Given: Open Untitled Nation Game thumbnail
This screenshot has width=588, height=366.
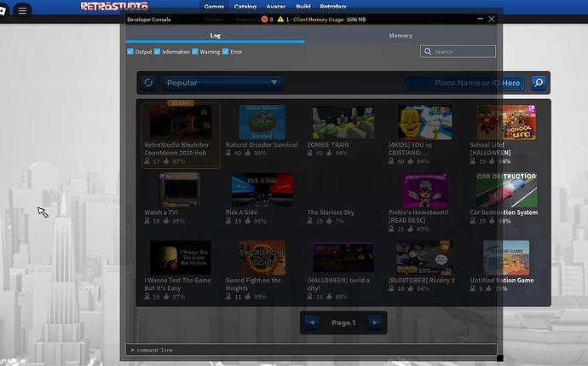Looking at the screenshot, I should click(506, 258).
